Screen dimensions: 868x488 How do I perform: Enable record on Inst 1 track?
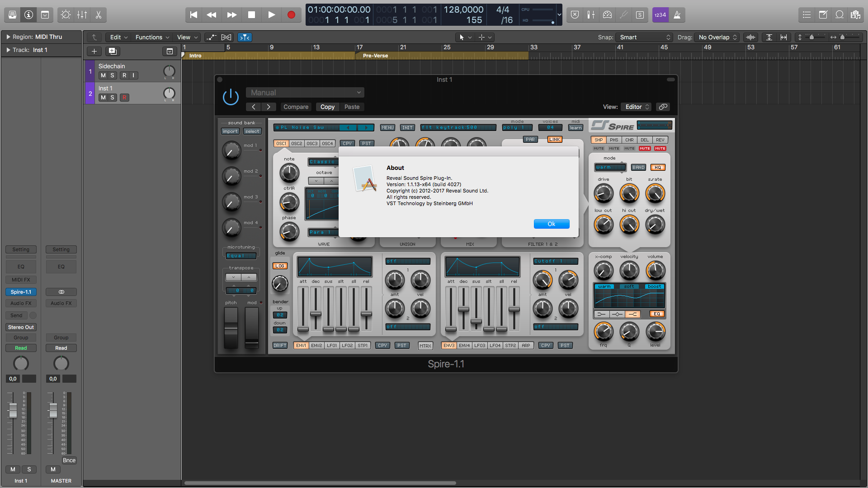pyautogui.click(x=124, y=98)
